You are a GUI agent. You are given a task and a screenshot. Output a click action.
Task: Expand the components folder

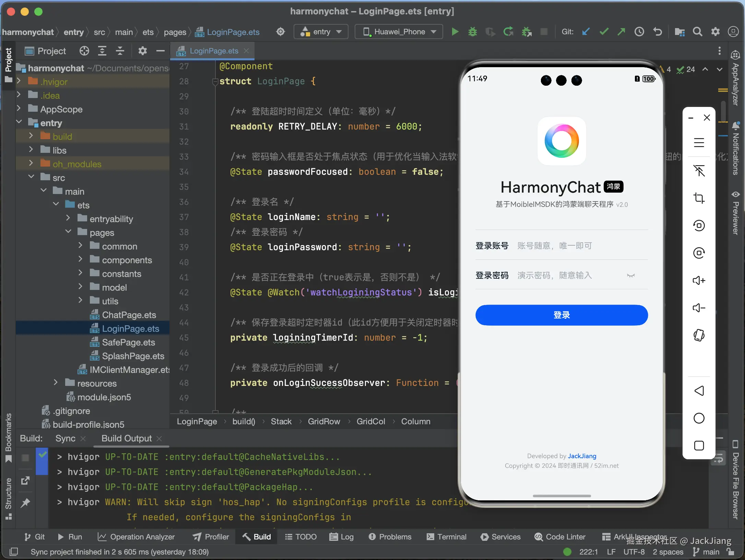click(80, 260)
